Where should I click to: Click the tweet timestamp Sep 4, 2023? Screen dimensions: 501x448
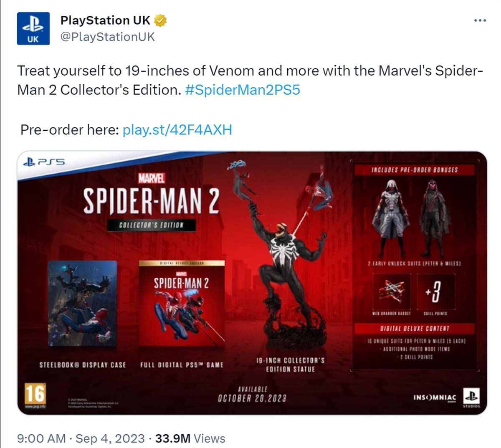110,438
